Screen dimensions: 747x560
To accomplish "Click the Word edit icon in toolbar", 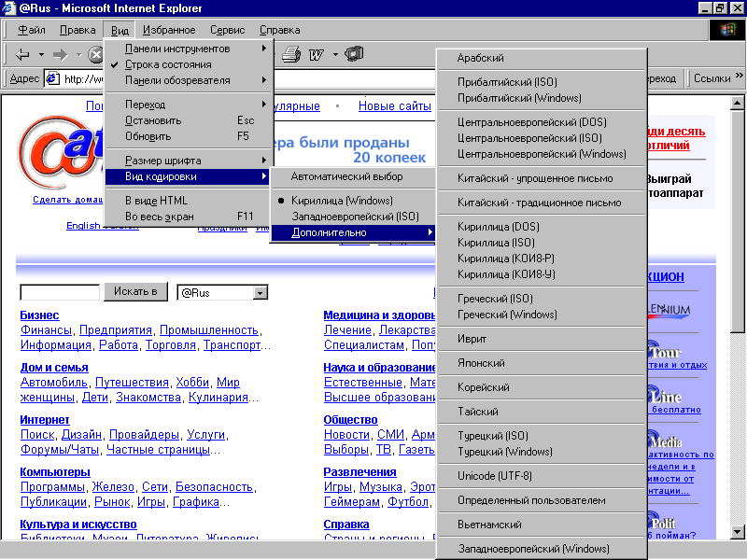I will coord(316,55).
